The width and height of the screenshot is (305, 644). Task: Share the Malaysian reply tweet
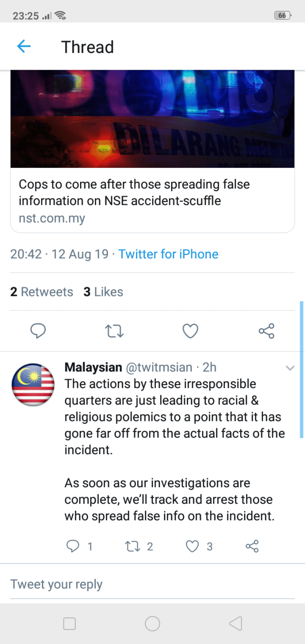pyautogui.click(x=252, y=546)
